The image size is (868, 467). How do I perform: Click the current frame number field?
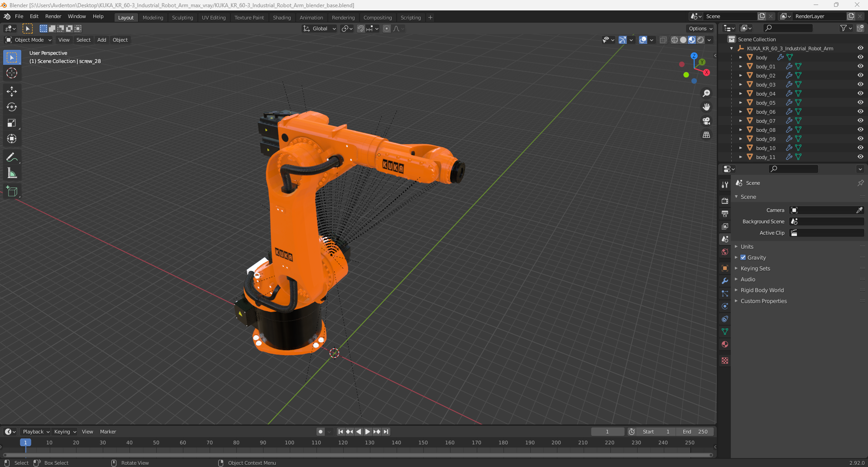pos(607,432)
